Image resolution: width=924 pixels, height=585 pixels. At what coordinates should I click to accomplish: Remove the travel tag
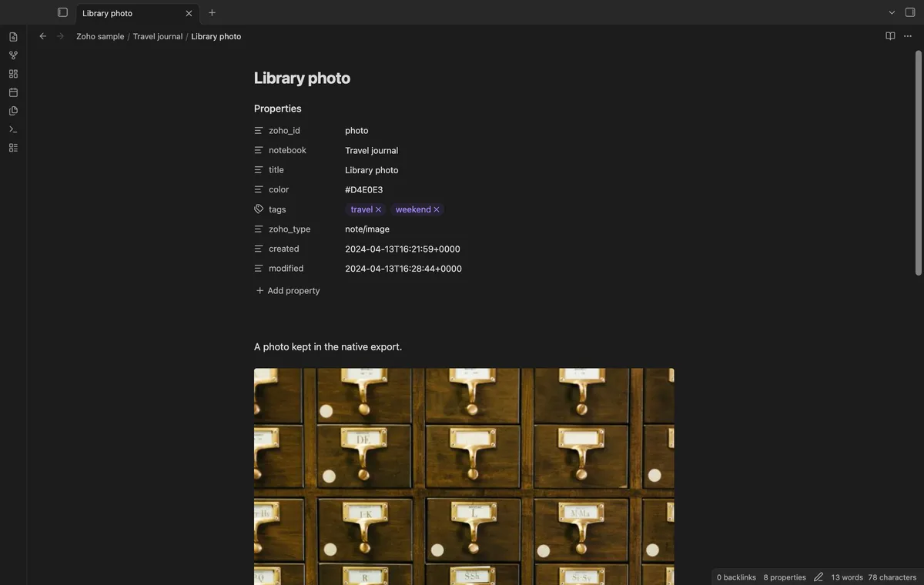click(378, 209)
